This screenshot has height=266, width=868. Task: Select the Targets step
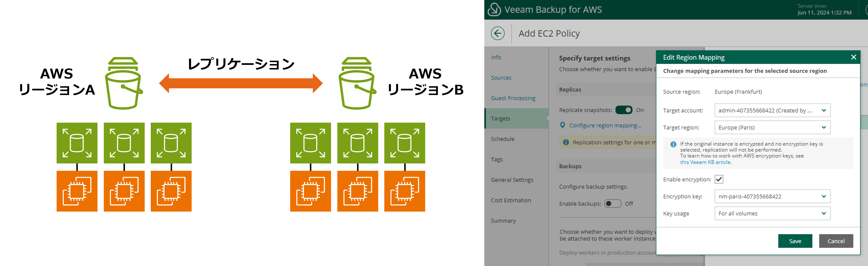pyautogui.click(x=517, y=118)
